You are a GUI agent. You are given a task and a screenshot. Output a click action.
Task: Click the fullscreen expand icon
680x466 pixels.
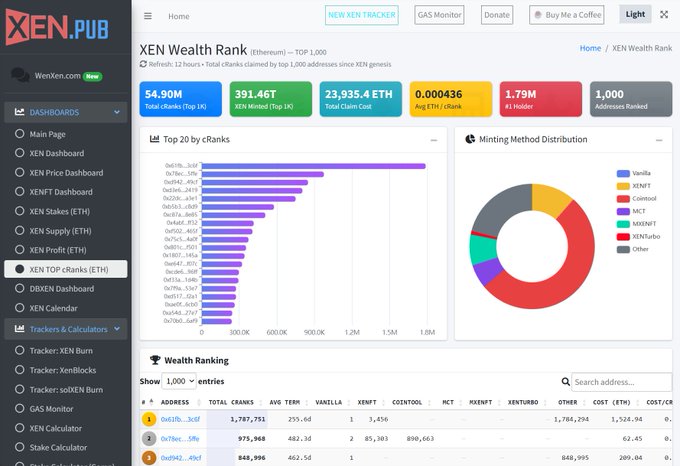[x=664, y=14]
